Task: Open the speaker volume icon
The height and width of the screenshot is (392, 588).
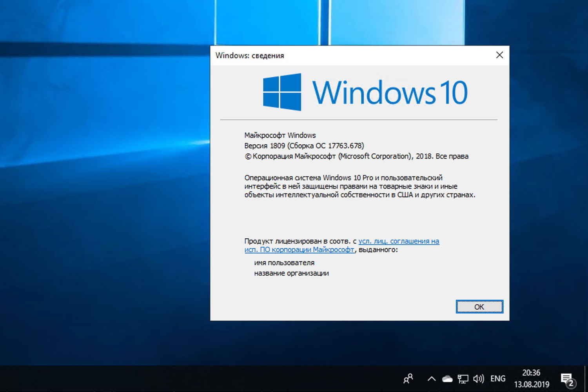Action: tap(478, 379)
